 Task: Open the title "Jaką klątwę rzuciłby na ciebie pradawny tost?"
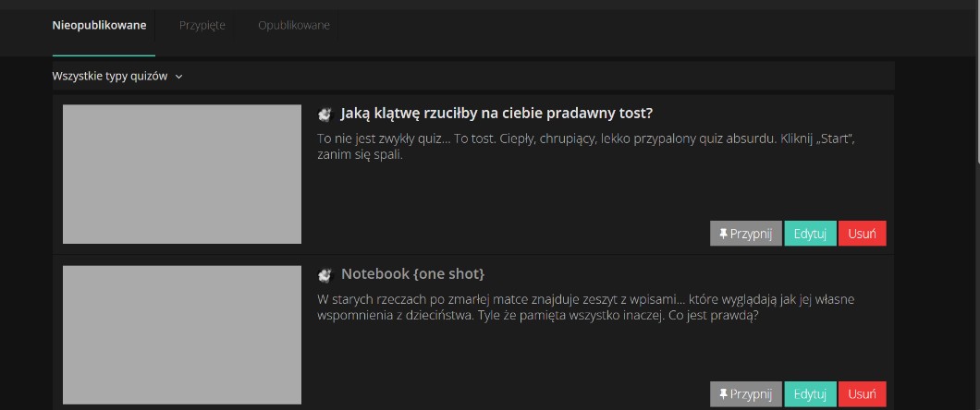tap(496, 114)
